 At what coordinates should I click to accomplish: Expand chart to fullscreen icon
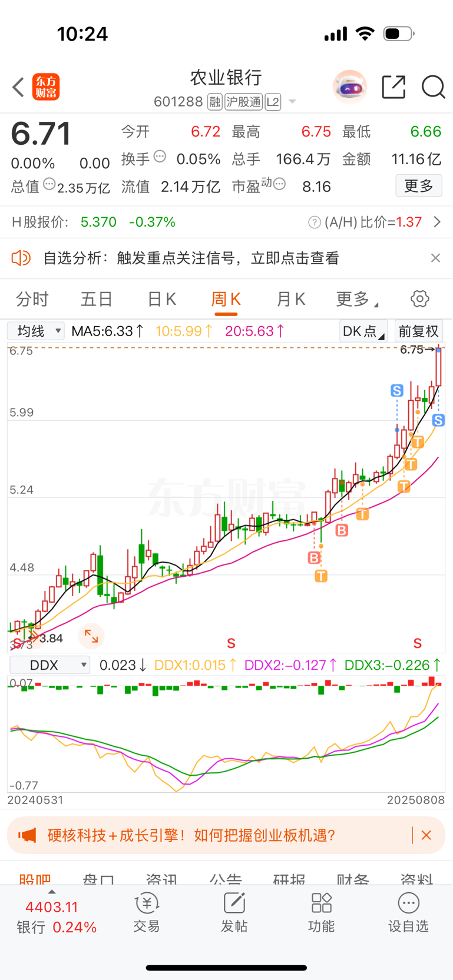(x=91, y=636)
